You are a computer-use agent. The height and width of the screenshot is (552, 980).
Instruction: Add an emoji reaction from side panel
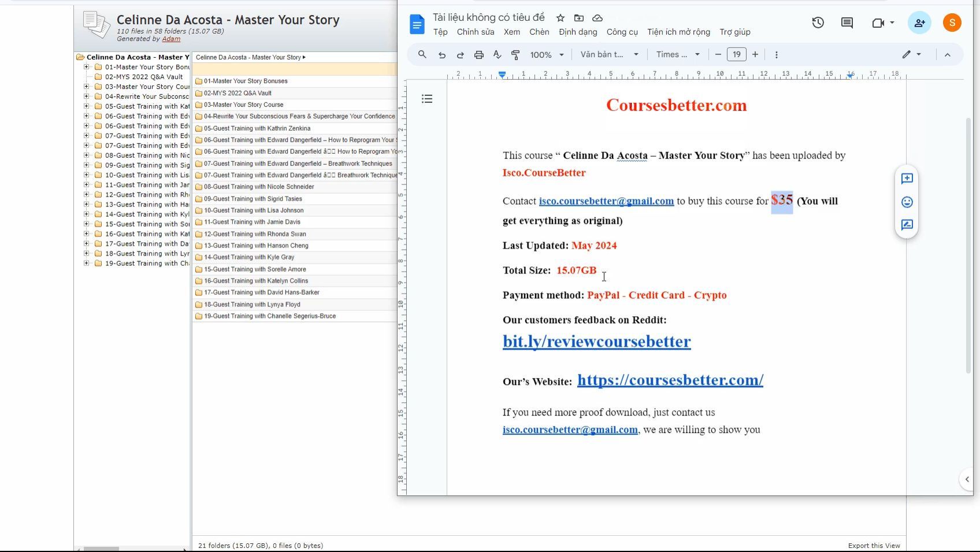[907, 202]
